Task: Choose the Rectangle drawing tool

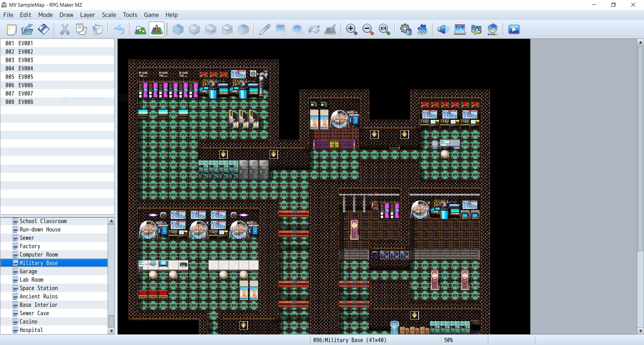Action: point(281,29)
